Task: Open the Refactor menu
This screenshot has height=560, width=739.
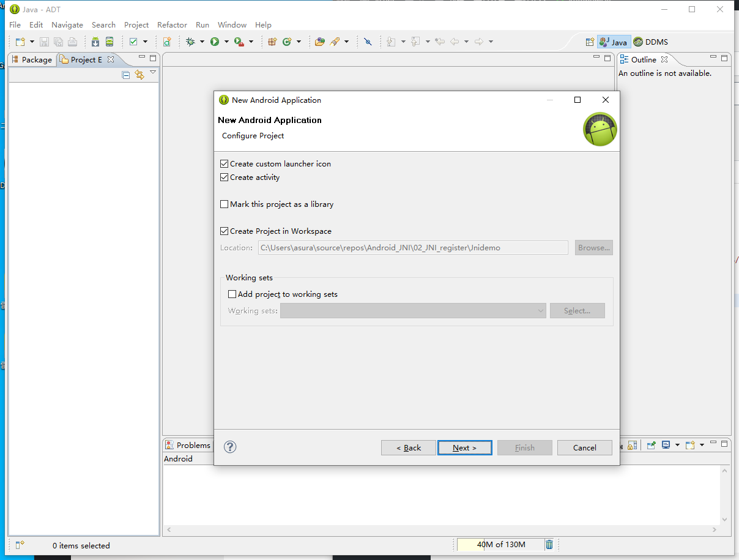Action: click(x=172, y=25)
